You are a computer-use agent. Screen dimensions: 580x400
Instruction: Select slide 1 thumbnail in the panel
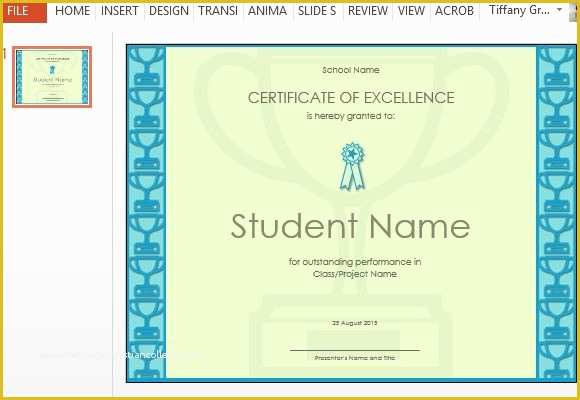click(x=52, y=77)
